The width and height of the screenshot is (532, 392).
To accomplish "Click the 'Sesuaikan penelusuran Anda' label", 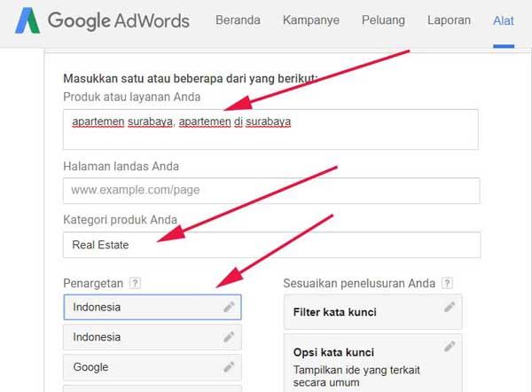I will [359, 283].
